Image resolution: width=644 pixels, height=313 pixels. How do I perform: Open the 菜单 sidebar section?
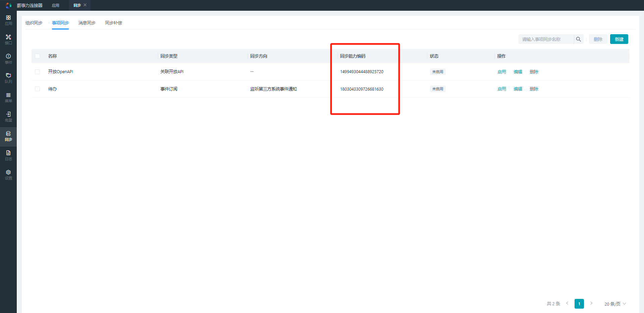click(x=8, y=97)
